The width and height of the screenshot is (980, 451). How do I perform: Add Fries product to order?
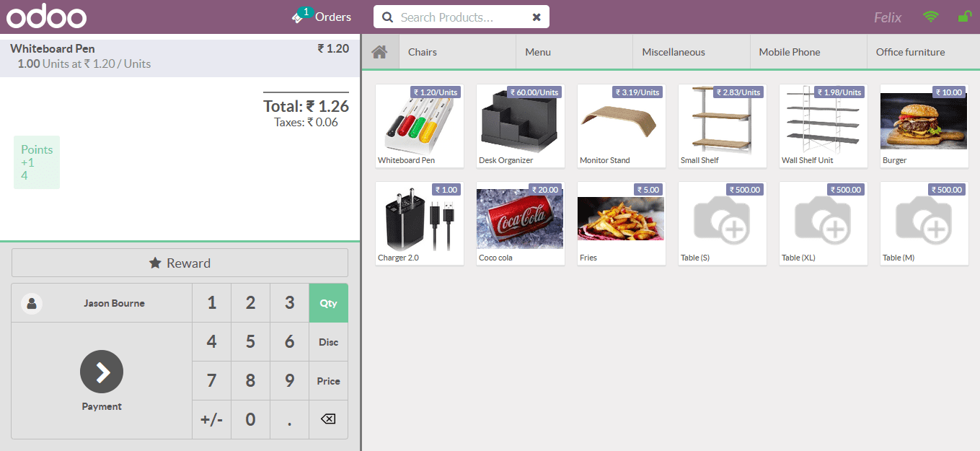pos(622,224)
